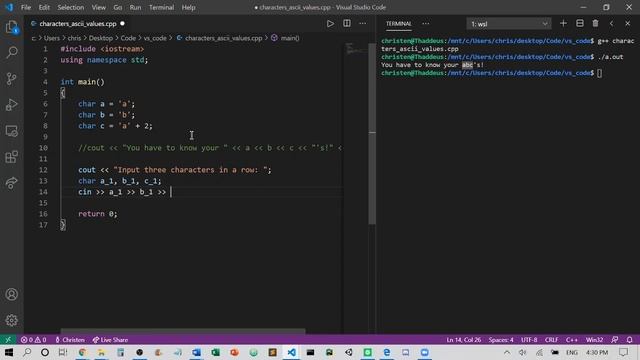Open the Selection menu

(x=71, y=7)
